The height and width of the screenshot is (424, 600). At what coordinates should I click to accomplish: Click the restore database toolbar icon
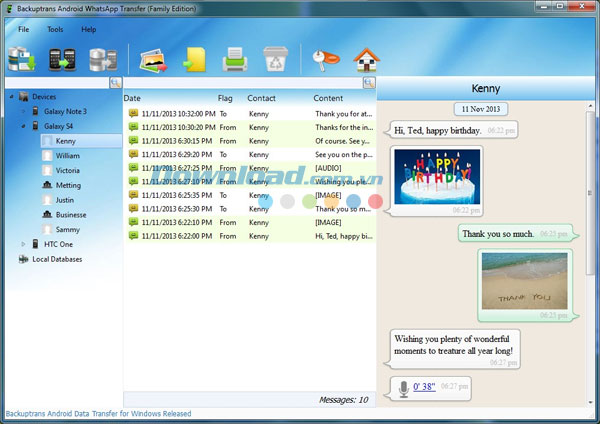[100, 59]
